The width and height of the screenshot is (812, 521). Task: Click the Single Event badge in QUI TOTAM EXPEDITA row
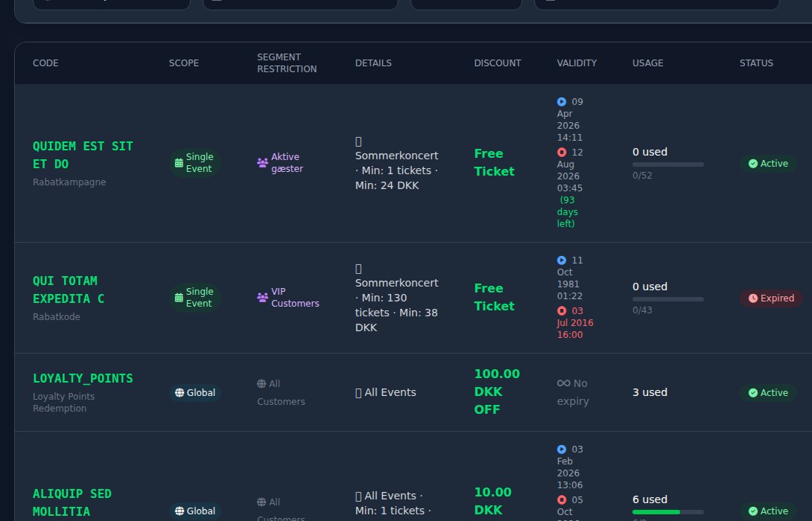194,298
